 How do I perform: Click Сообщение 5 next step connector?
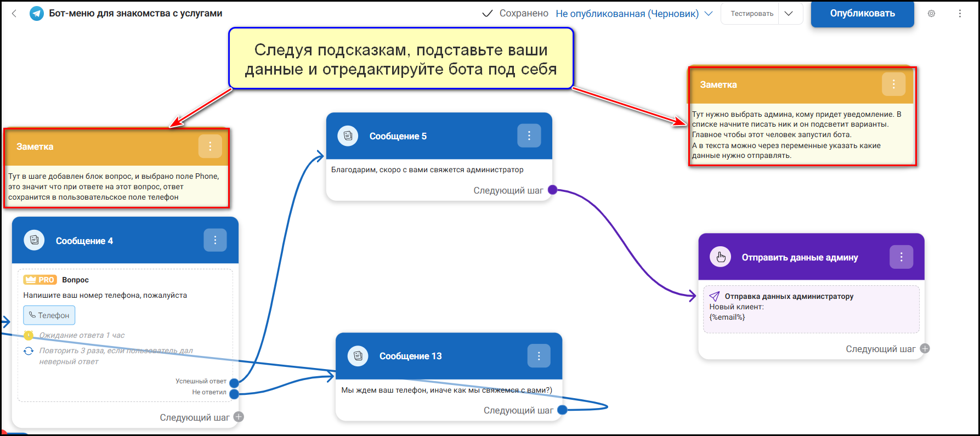tap(553, 190)
